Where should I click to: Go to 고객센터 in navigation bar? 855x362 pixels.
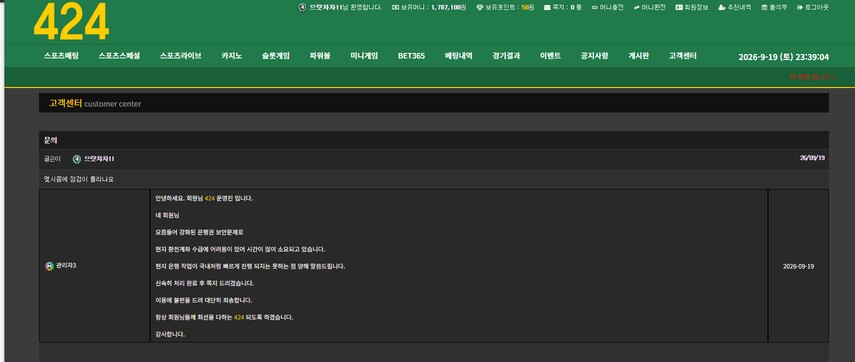pos(683,56)
